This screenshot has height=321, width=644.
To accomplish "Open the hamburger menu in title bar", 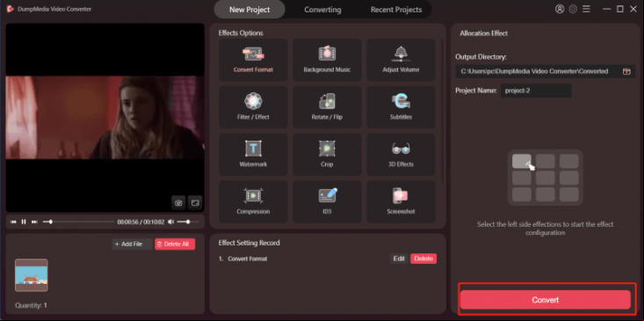I will 586,9.
